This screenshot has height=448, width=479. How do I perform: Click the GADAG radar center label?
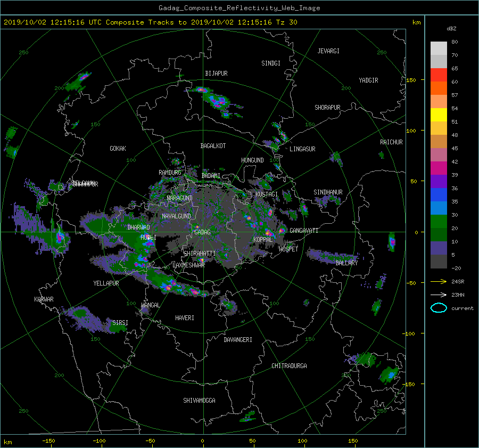202,232
